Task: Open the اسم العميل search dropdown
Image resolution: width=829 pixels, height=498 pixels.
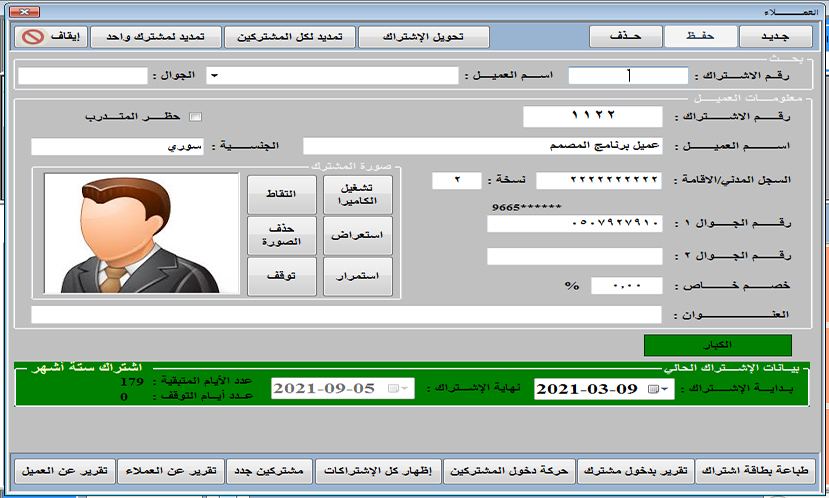Action: 214,76
